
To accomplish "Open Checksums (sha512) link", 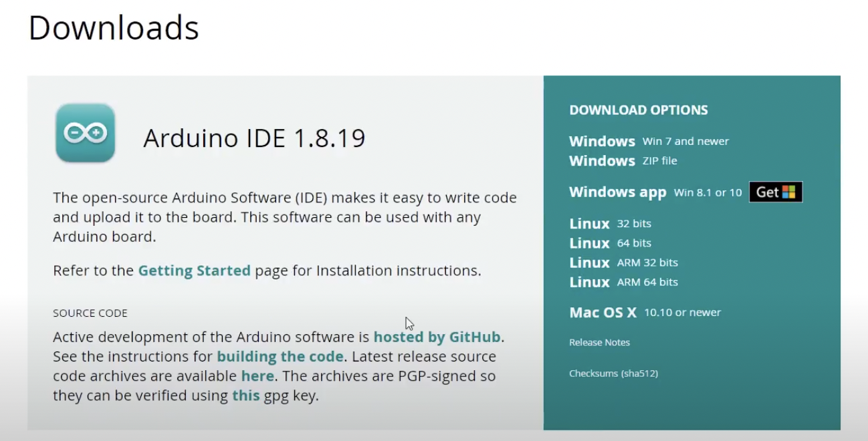I will (x=613, y=373).
